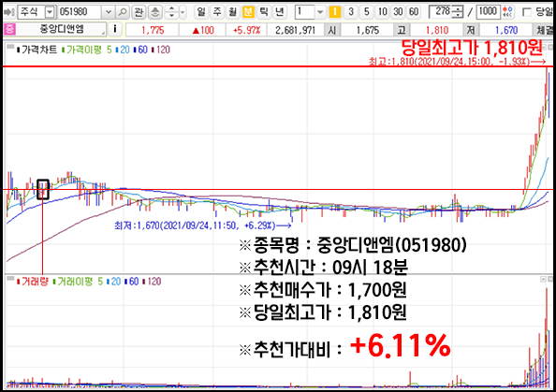Click the arrow icon left of 주식
This screenshot has height=392, width=556.
click(x=8, y=12)
